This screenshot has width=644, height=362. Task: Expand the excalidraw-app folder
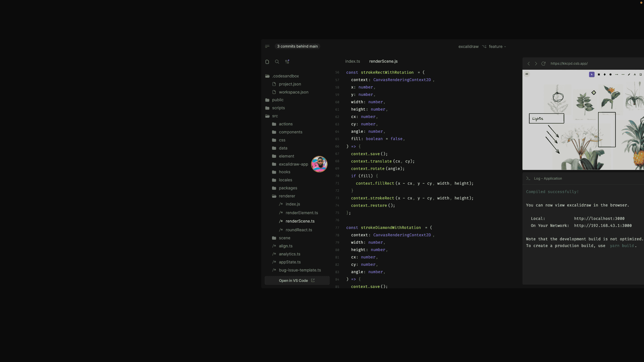(290, 164)
